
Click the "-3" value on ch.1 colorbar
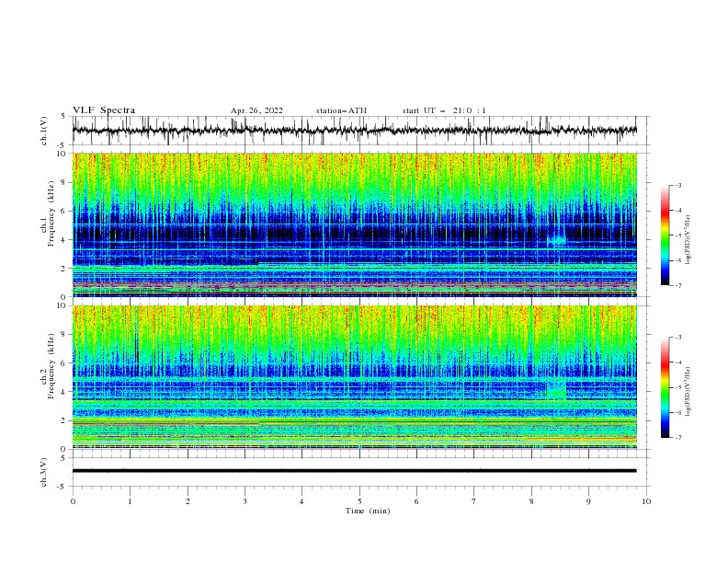(677, 185)
